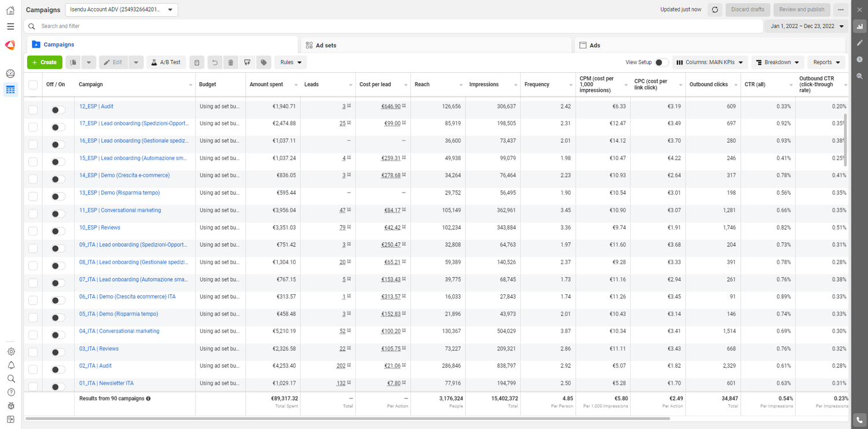
Task: Toggle the View Setup switch
Action: pyautogui.click(x=661, y=62)
